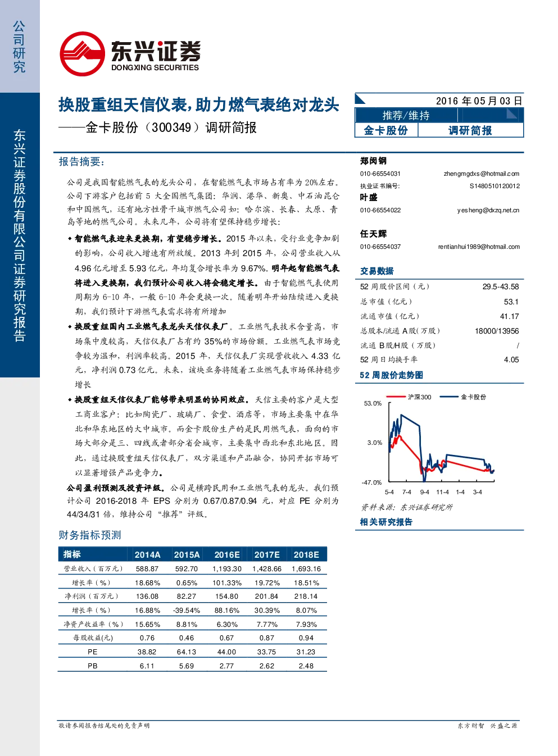Click share count 18000/13956

pyautogui.click(x=497, y=331)
